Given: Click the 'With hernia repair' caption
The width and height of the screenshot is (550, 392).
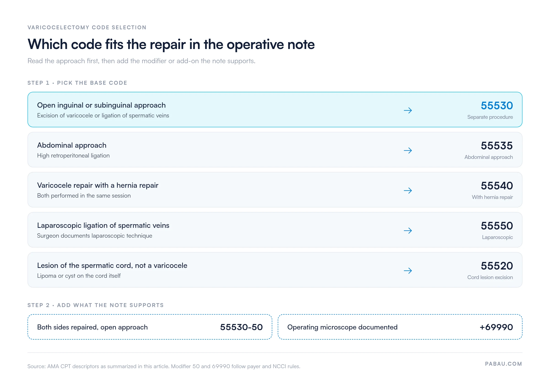Looking at the screenshot, I should (492, 197).
